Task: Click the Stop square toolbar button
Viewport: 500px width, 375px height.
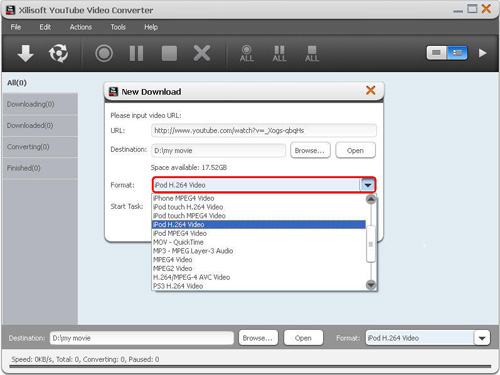Action: tap(169, 53)
